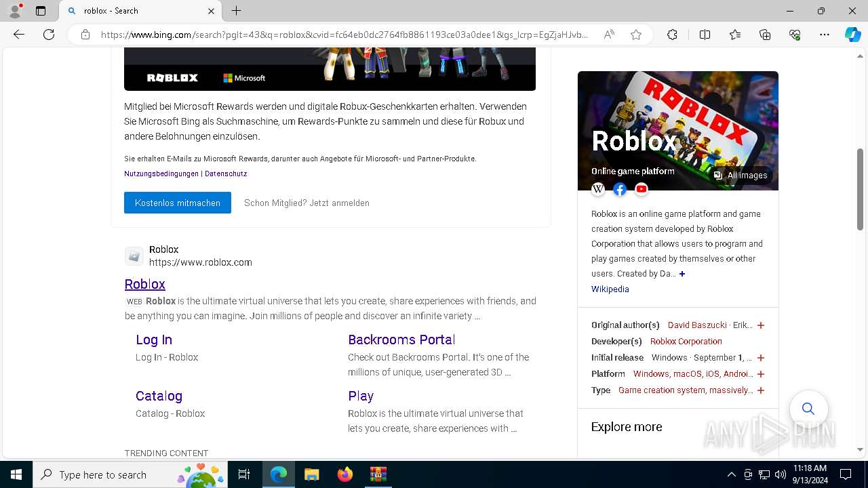The height and width of the screenshot is (488, 868).
Task: Open Tab actions menu icon
Action: click(41, 11)
